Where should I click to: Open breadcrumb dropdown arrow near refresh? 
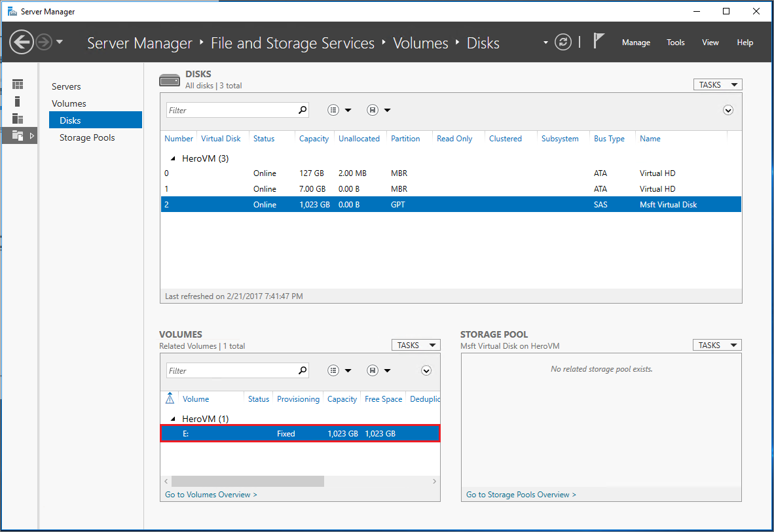545,43
